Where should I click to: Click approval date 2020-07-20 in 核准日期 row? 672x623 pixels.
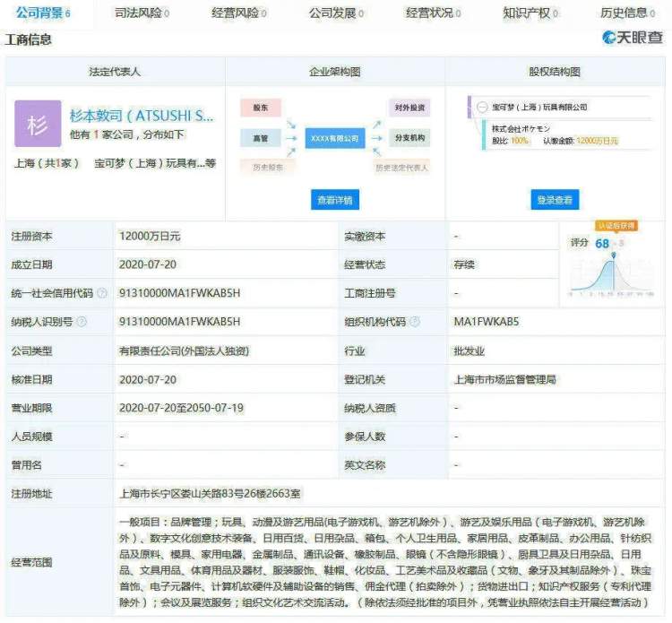coord(148,379)
